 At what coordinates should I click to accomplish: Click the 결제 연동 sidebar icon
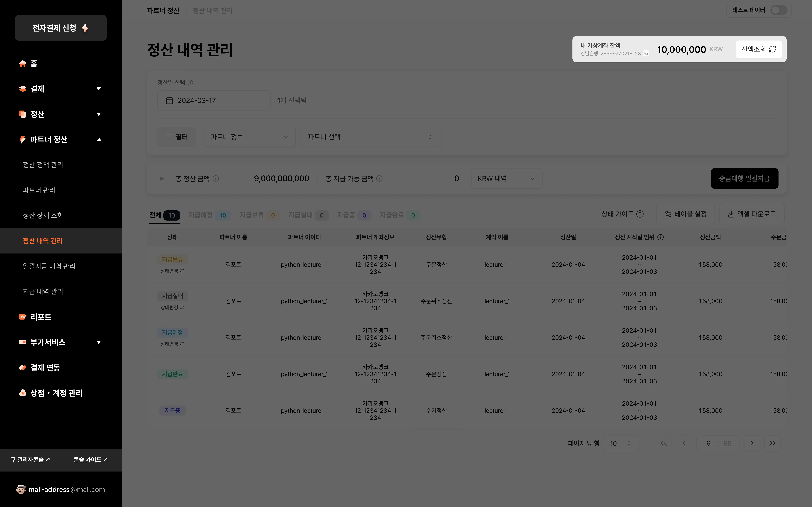point(22,367)
